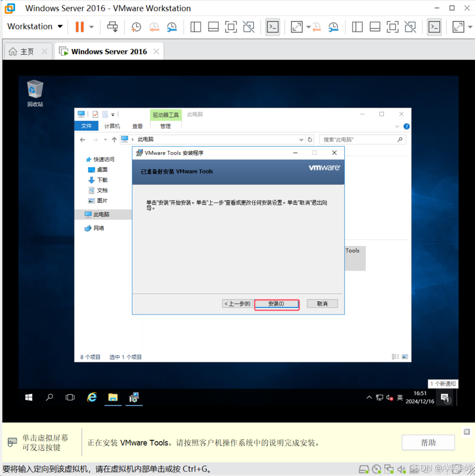Minimize the VMware Tools installer dialog
Image resolution: width=475 pixels, height=476 pixels.
295,153
